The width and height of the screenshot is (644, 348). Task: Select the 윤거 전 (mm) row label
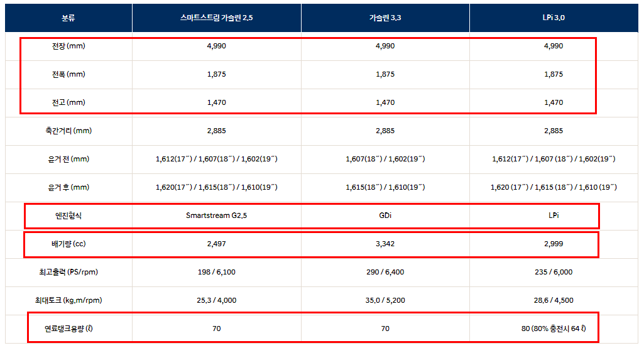pos(68,159)
